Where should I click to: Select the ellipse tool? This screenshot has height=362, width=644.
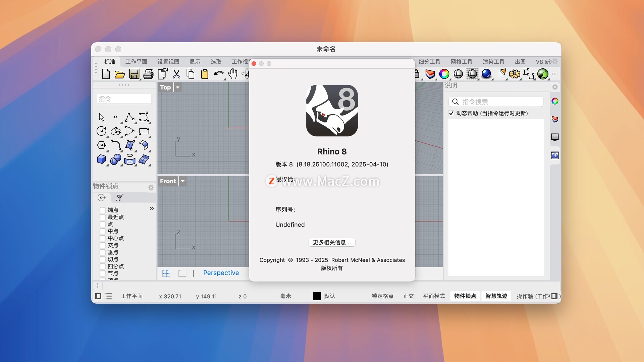[x=116, y=131]
